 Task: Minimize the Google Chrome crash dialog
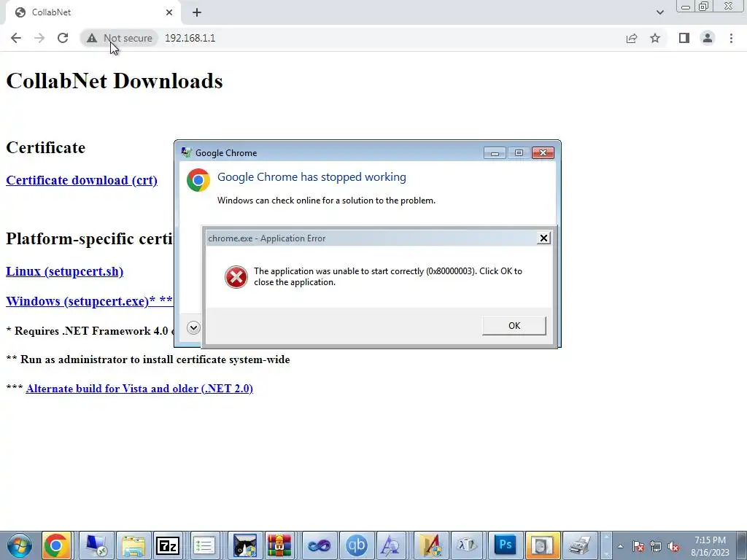495,153
